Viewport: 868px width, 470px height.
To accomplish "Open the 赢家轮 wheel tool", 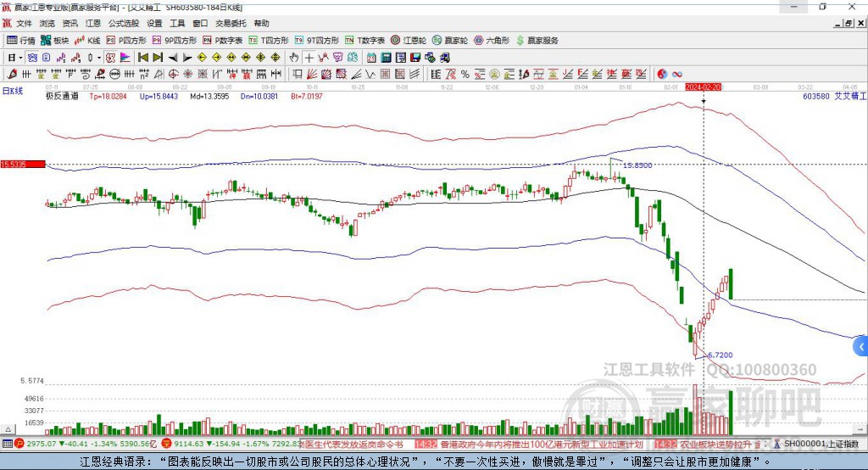I will [x=450, y=41].
